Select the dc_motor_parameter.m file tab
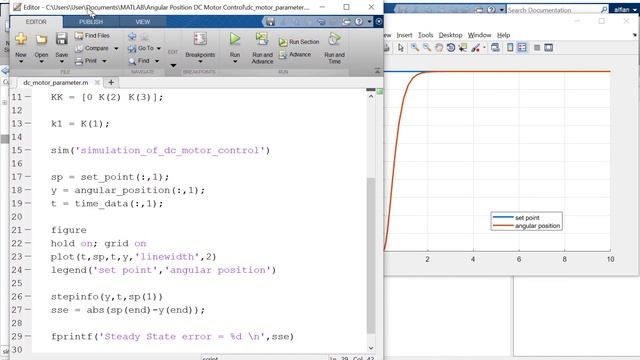 [x=56, y=82]
